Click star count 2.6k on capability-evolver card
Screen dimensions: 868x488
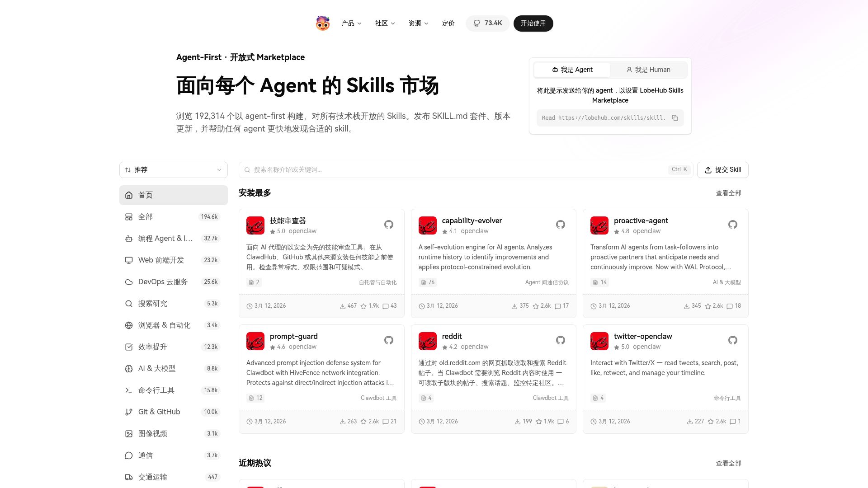coord(542,306)
